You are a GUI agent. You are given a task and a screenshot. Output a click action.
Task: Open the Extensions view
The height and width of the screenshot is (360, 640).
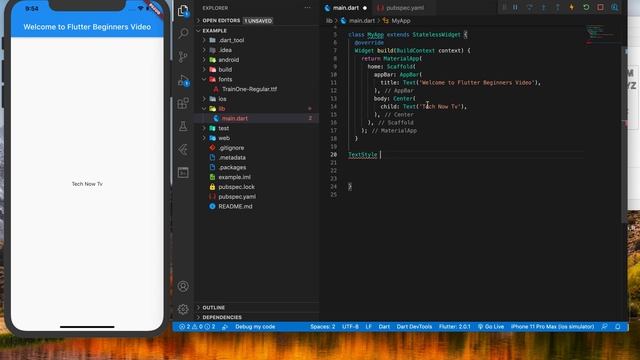pyautogui.click(x=183, y=103)
